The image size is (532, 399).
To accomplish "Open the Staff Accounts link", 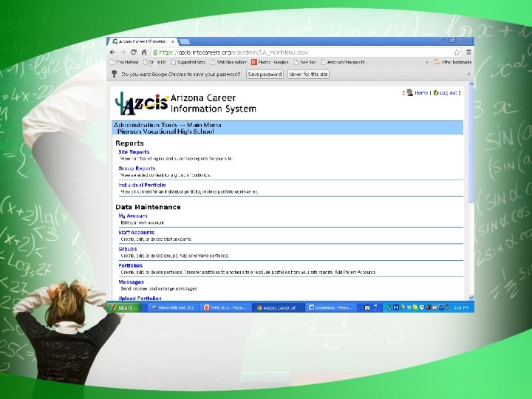I will (x=137, y=233).
